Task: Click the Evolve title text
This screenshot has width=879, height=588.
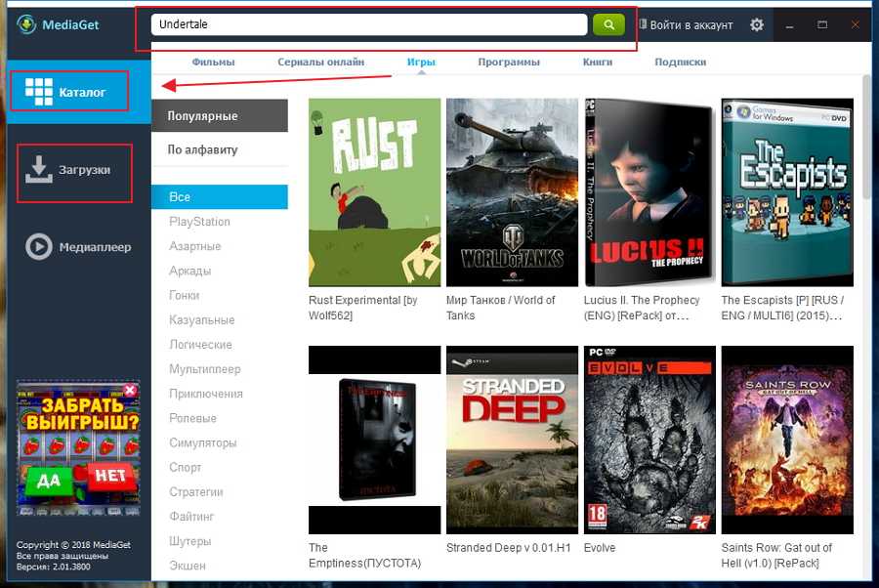Action: point(600,548)
